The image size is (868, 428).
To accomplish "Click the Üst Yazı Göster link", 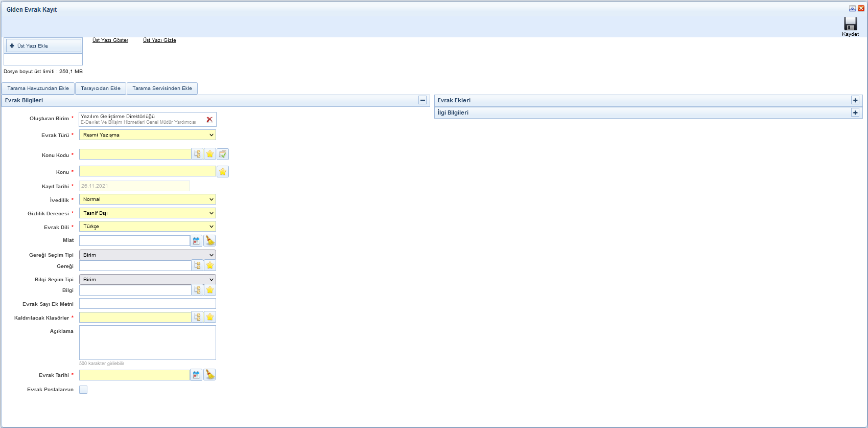I will 110,40.
